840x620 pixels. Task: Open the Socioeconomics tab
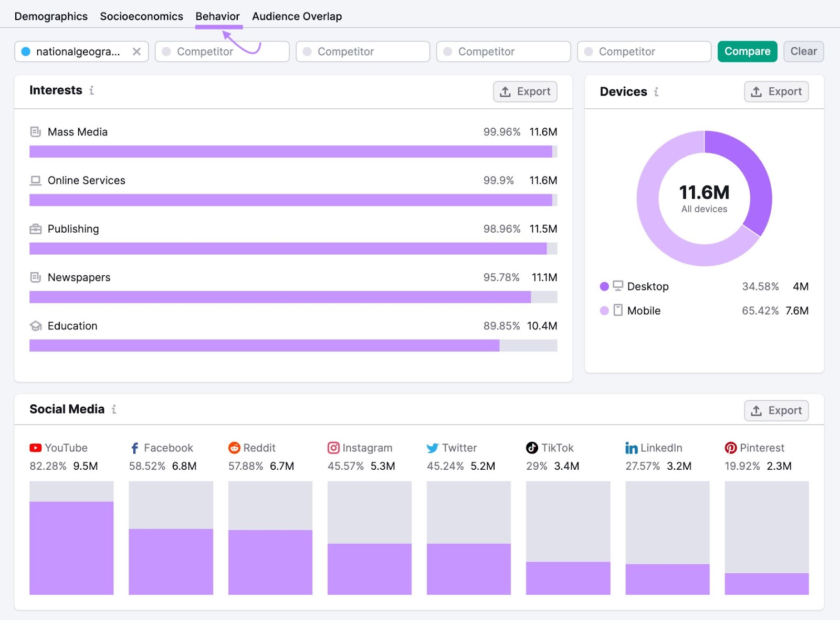tap(141, 16)
